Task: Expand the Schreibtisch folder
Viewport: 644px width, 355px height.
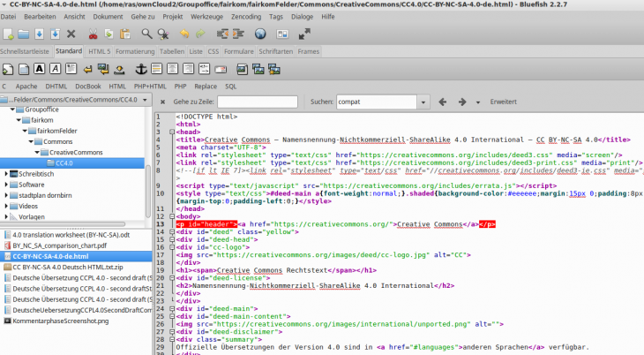Action: point(7,174)
